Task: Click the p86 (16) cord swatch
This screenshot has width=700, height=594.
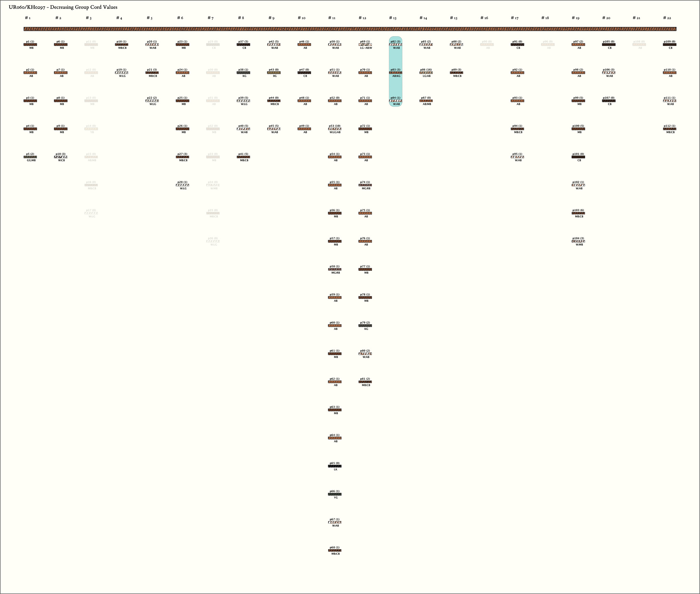Action: pos(426,73)
